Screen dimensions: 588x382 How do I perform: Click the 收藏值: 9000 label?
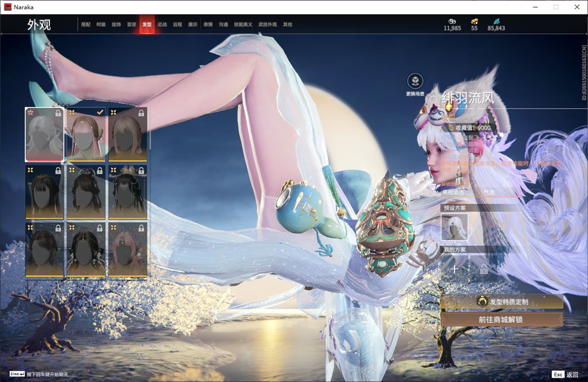click(473, 128)
